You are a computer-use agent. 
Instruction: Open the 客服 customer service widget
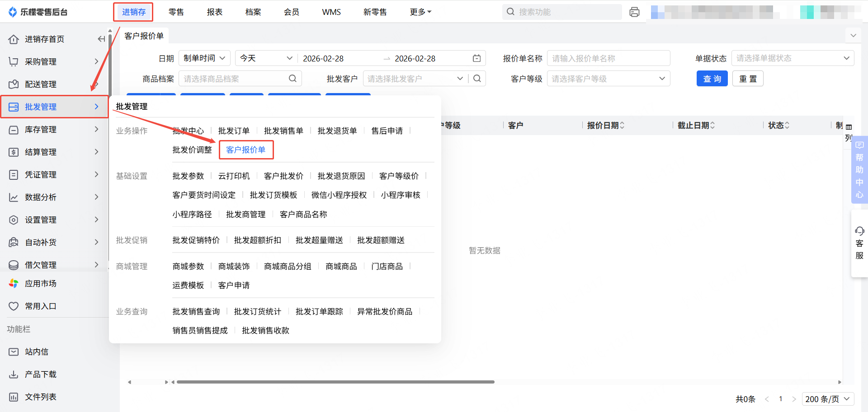pos(859,243)
